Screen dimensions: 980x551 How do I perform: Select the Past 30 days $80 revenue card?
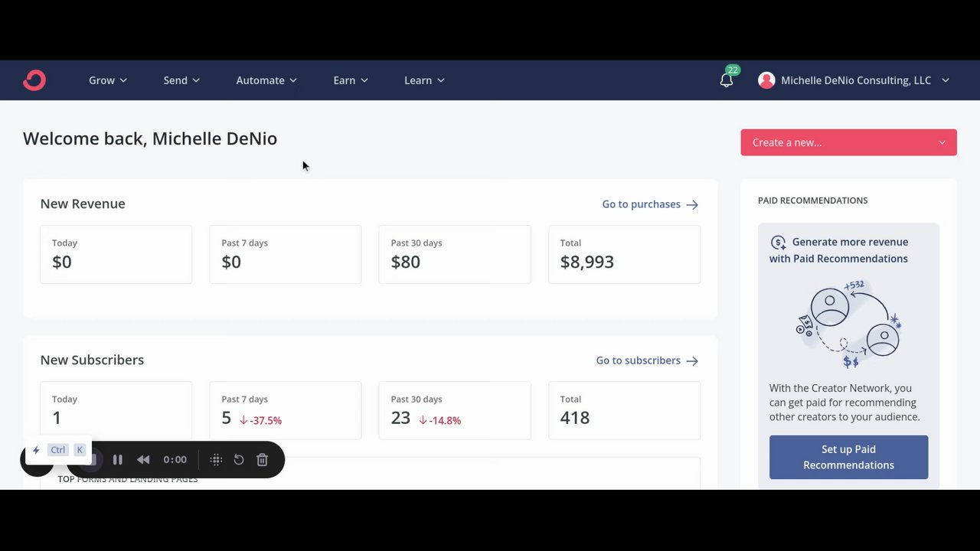pyautogui.click(x=455, y=254)
